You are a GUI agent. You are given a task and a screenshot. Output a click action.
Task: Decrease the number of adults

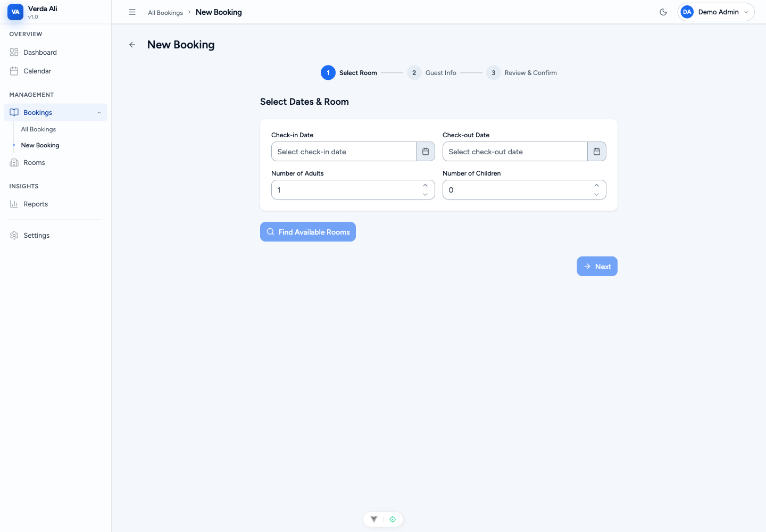(426, 195)
